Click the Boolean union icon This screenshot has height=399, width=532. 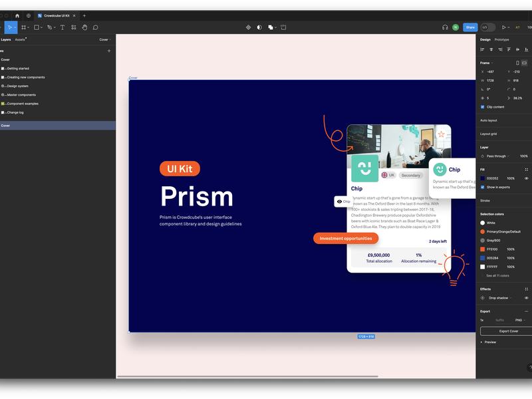click(x=271, y=27)
